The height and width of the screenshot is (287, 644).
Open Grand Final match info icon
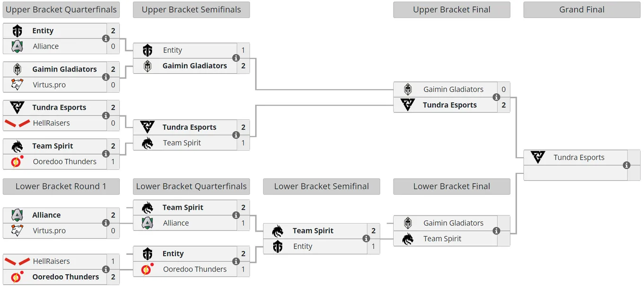[x=626, y=165]
